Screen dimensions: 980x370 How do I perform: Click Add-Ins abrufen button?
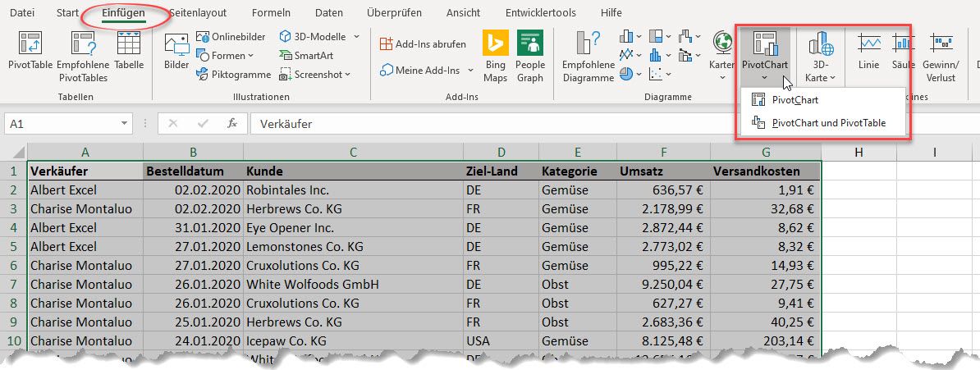[x=423, y=44]
